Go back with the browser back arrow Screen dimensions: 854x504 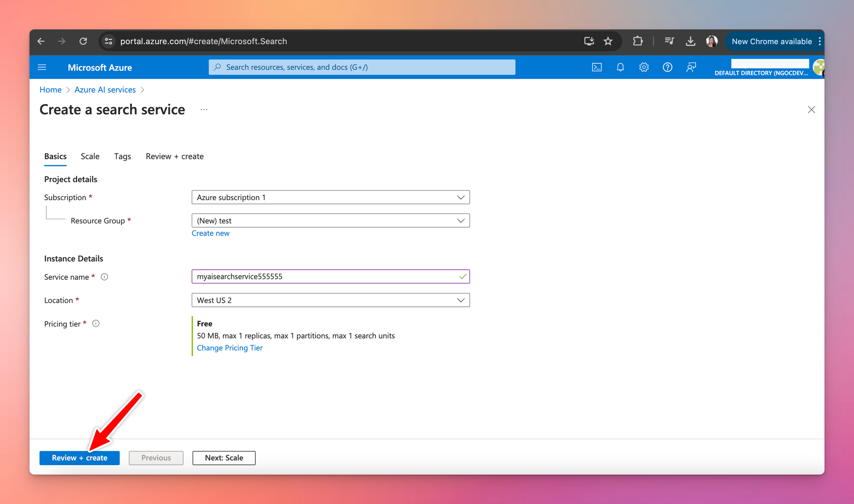coord(41,41)
